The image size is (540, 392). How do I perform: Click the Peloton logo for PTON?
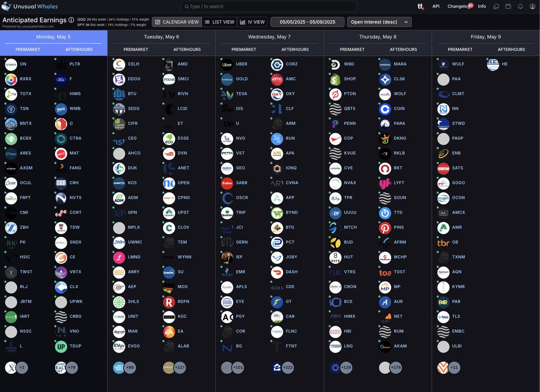[x=335, y=94]
